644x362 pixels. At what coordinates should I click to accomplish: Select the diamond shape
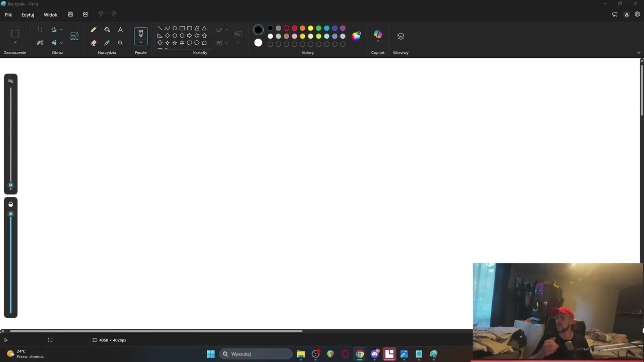coord(167,36)
